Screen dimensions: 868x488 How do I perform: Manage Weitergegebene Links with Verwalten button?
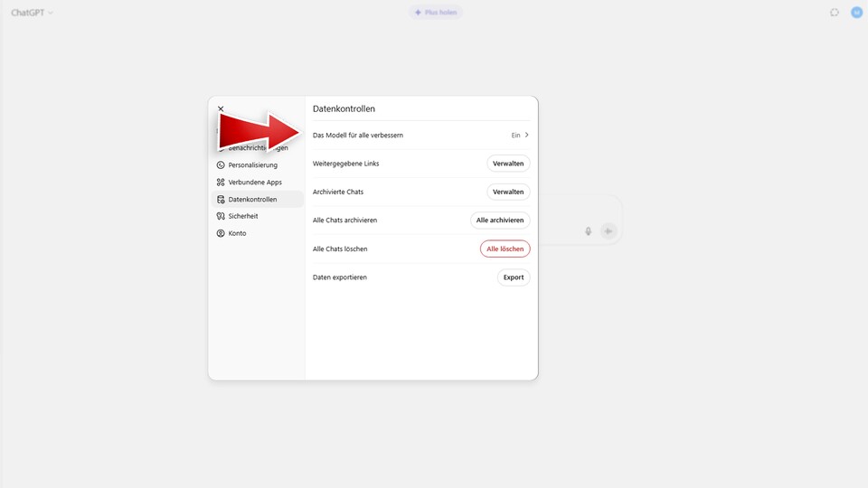[508, 164]
